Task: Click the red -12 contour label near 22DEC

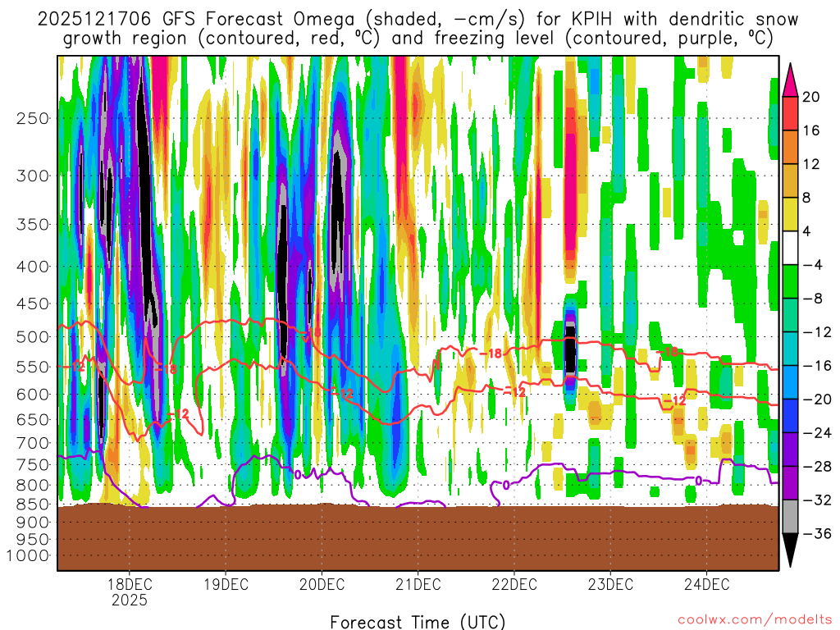Action: [x=515, y=393]
